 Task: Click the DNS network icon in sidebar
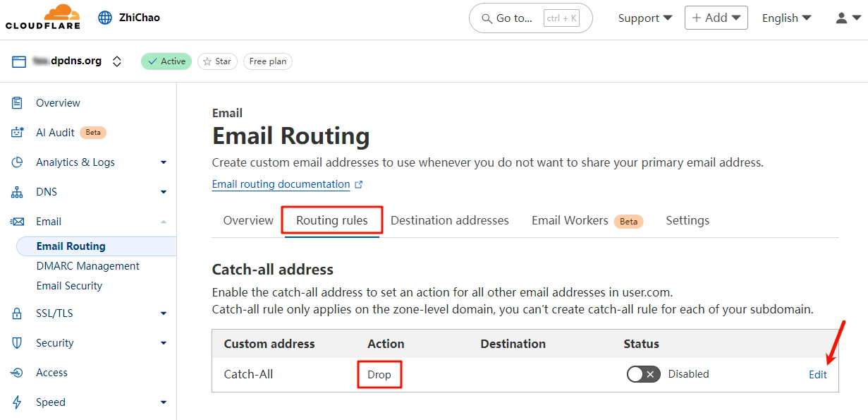[x=18, y=192]
